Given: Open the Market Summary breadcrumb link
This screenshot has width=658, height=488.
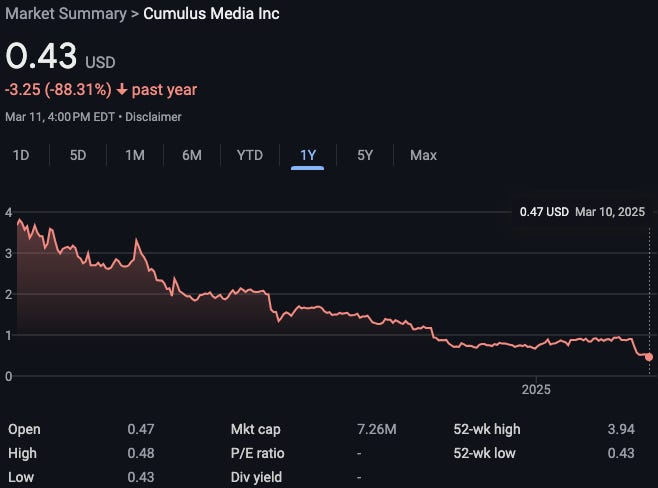Looking at the screenshot, I should click(66, 14).
